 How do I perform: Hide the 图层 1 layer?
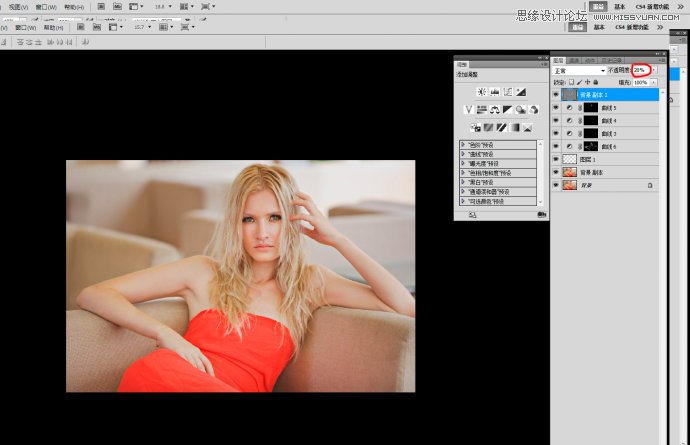(x=556, y=159)
